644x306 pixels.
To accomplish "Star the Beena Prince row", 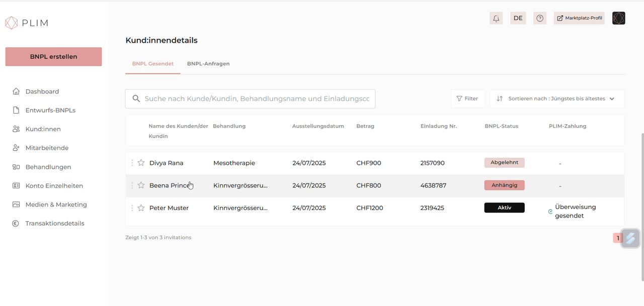I will click(141, 185).
